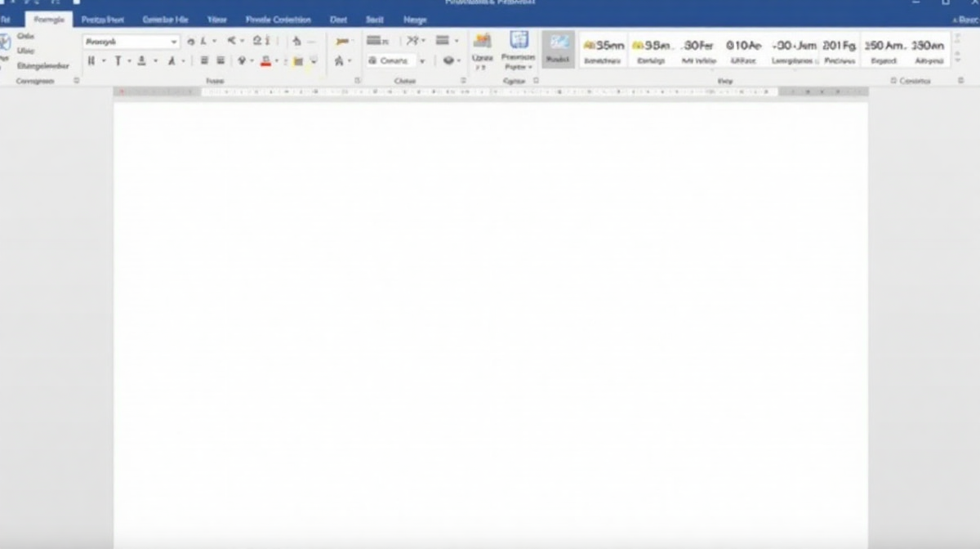
Task: Click the blue document icon above Pramosn Pipter
Action: 519,40
